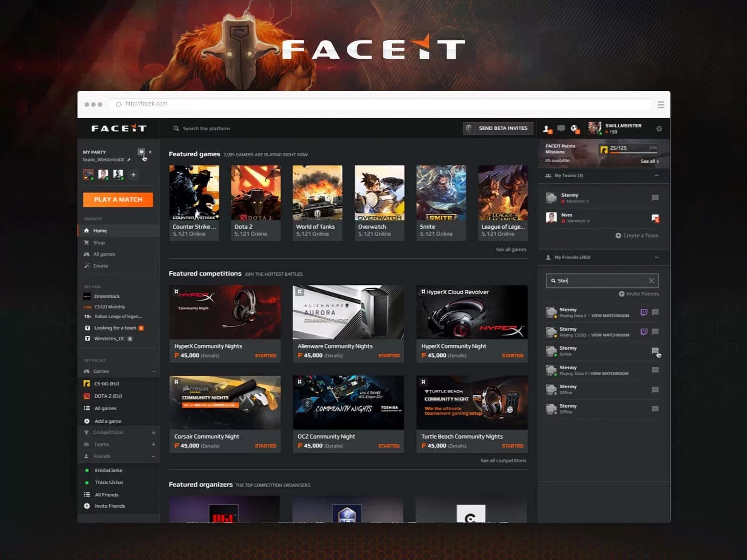
Task: Click the FACEIT logo in the sidebar header
Action: click(119, 128)
